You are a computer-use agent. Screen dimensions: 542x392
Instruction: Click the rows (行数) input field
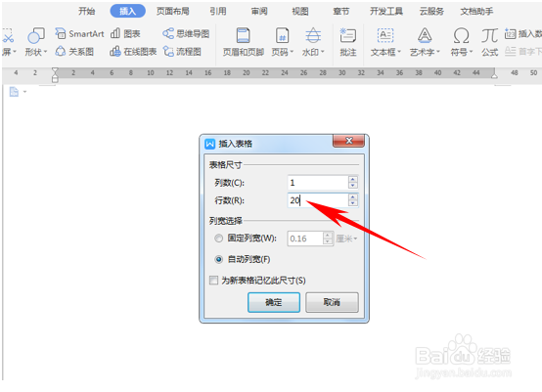318,200
